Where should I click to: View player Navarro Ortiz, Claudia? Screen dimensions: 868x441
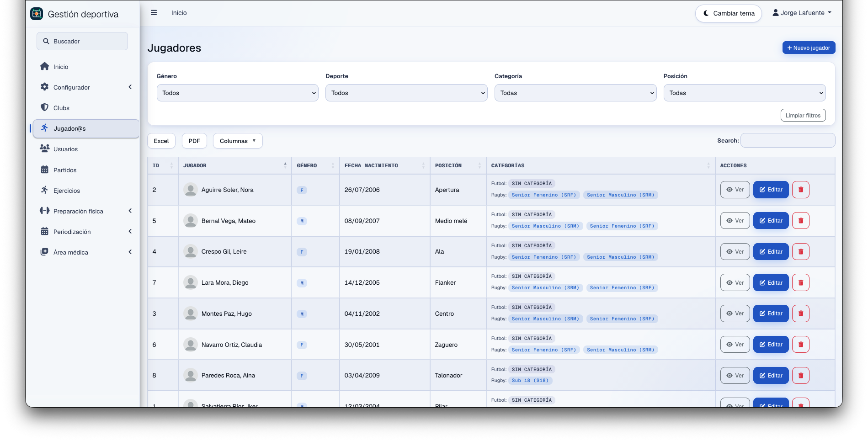point(735,345)
